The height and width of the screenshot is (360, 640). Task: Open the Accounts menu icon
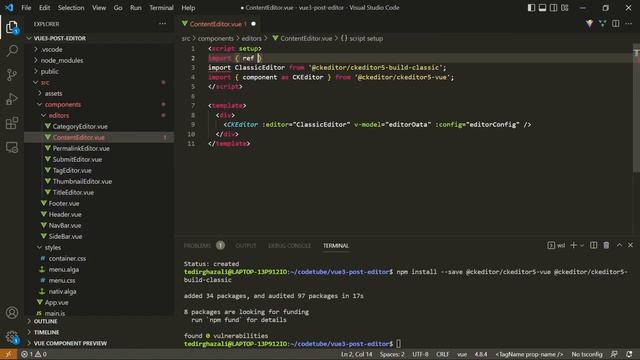tap(12, 313)
